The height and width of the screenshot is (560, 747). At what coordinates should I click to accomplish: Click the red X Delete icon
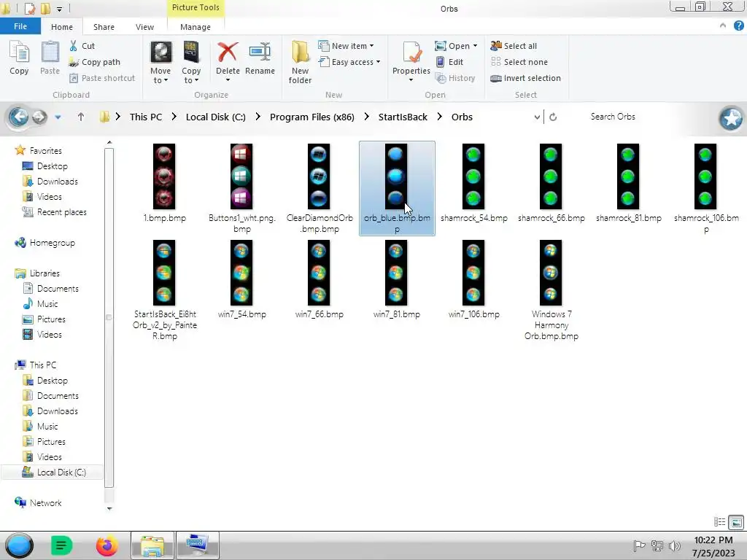click(228, 52)
